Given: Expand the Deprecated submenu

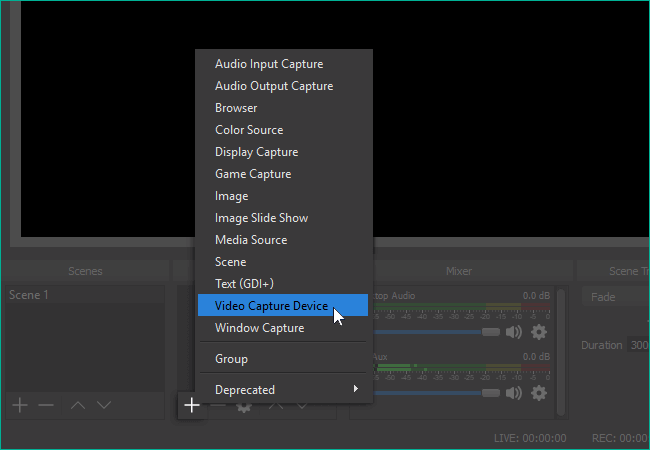Looking at the screenshot, I should click(285, 389).
